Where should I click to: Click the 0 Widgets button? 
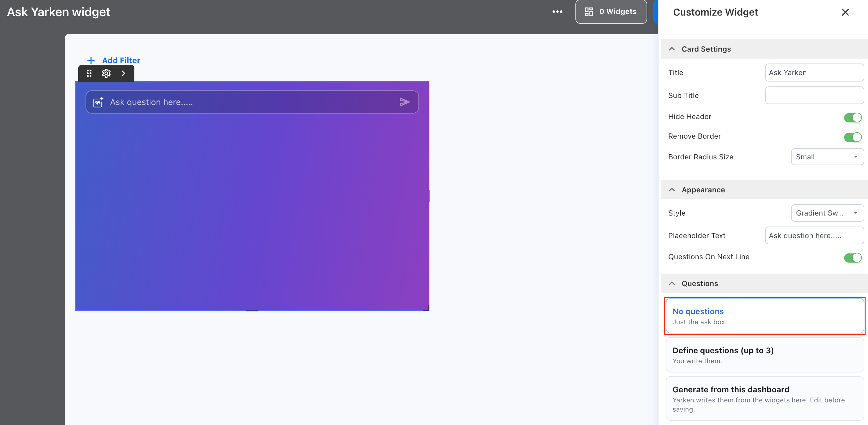coord(611,12)
